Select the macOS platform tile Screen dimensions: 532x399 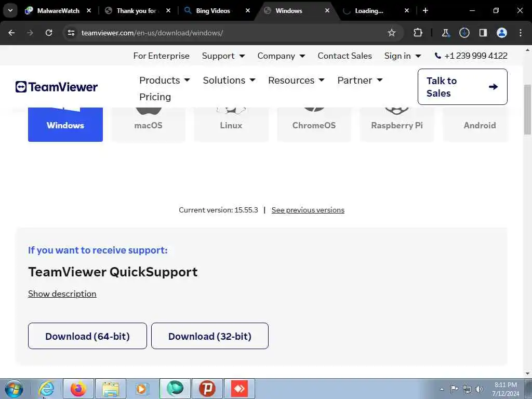[x=148, y=124]
